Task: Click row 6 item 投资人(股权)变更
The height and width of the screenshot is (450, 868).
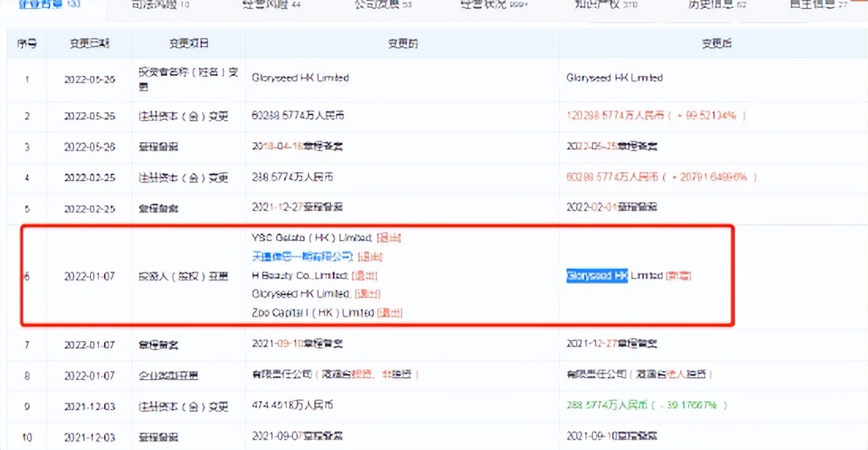Action: 183,277
